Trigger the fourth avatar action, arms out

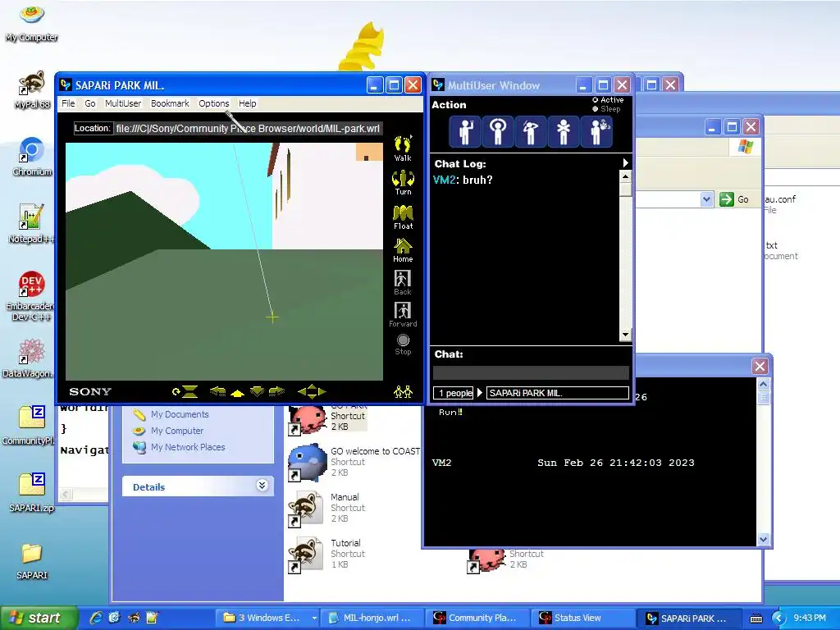click(563, 131)
